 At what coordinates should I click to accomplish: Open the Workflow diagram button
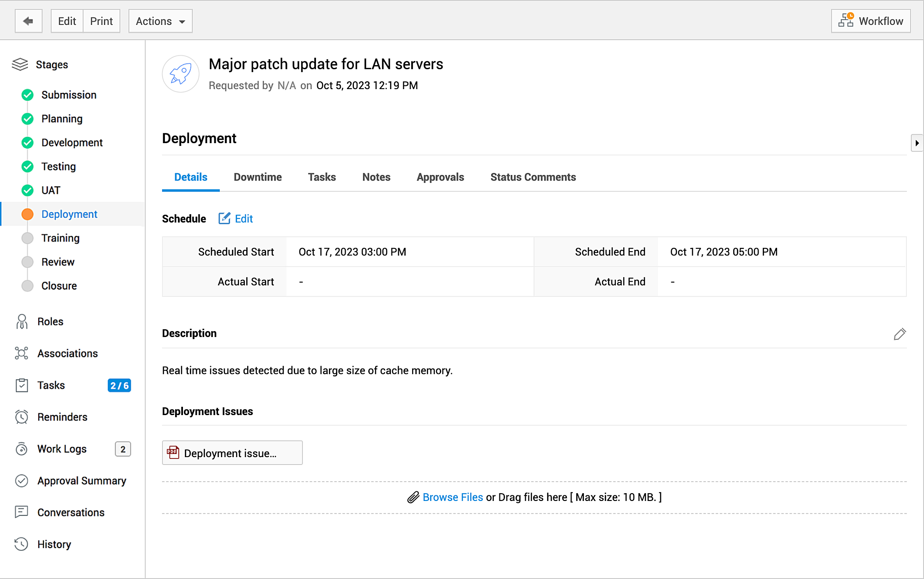click(870, 21)
